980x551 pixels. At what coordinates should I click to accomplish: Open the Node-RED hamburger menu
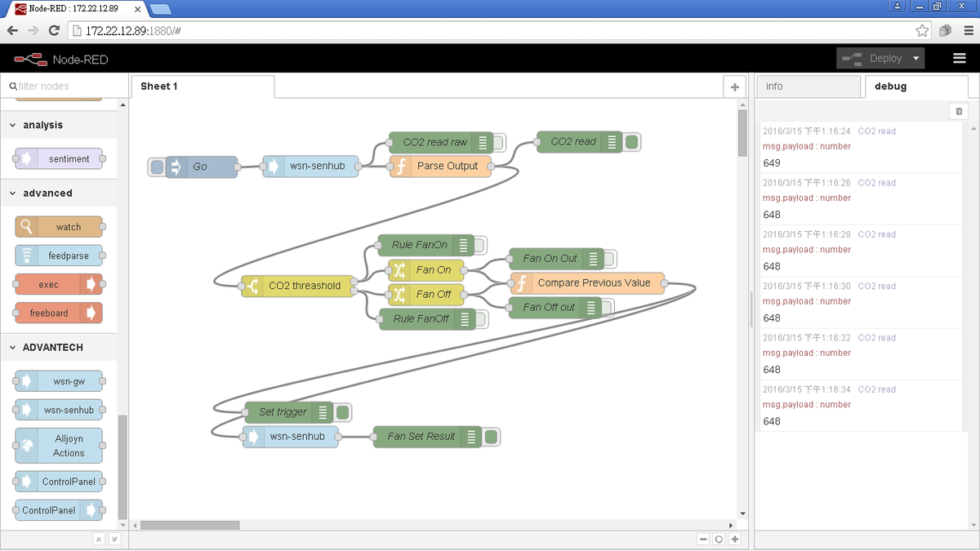(959, 59)
